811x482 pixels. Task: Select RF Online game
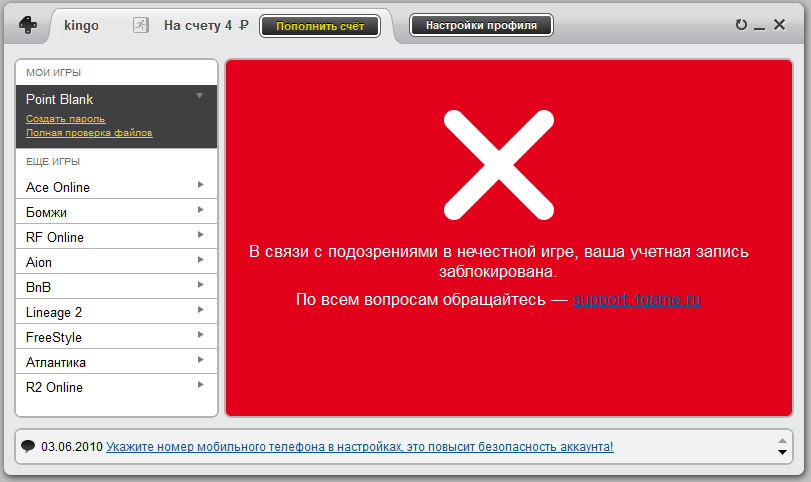[x=116, y=237]
